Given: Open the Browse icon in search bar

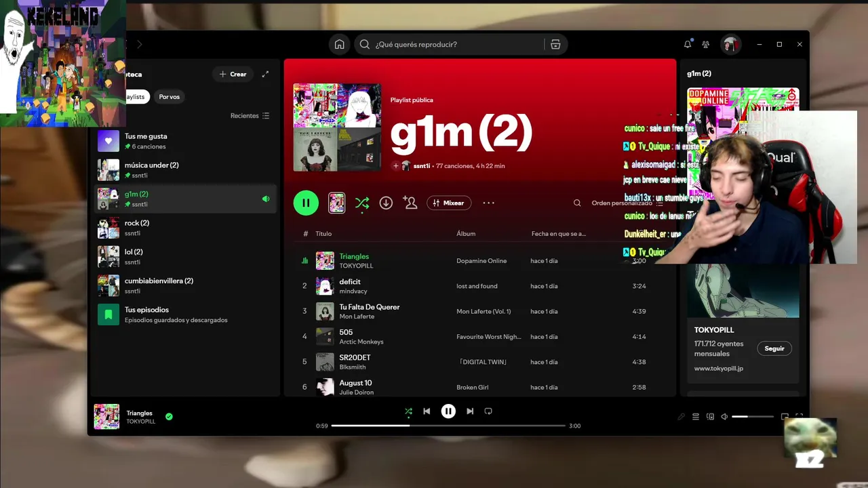Looking at the screenshot, I should click(555, 44).
